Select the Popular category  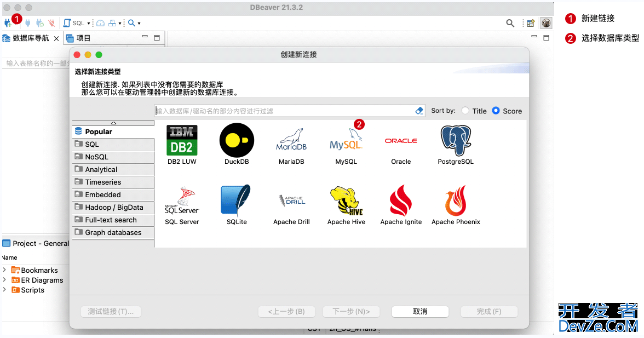coord(113,131)
